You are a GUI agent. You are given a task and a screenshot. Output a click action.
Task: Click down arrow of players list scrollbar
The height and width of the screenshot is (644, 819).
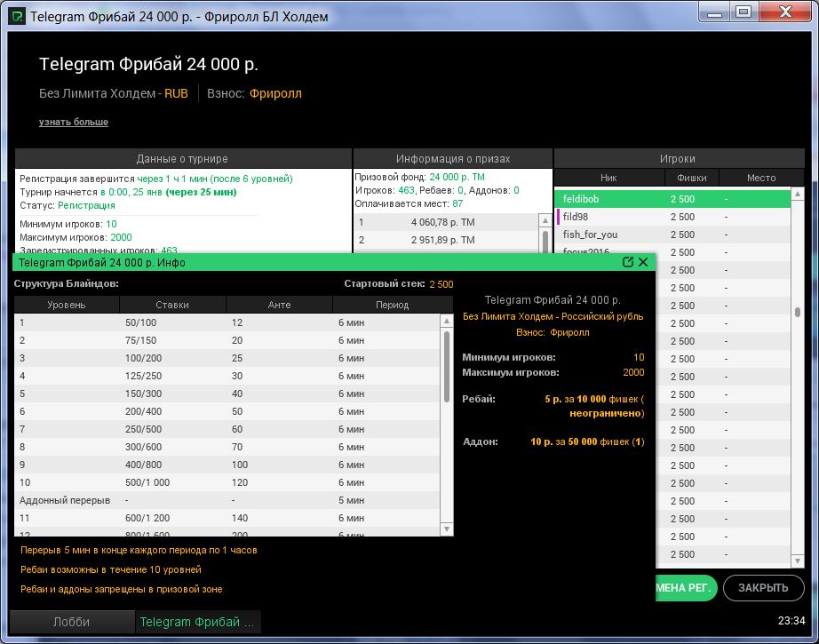[x=798, y=561]
